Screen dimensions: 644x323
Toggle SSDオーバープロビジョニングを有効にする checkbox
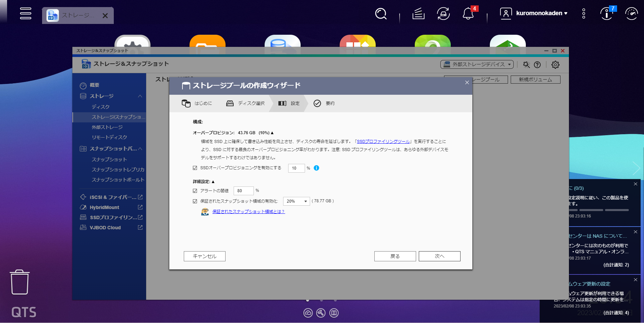(195, 168)
